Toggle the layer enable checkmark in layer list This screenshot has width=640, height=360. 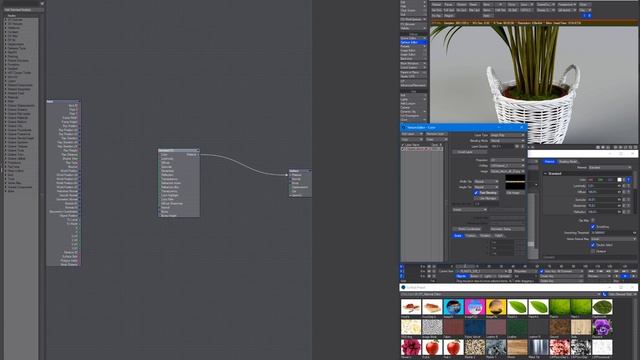402,149
